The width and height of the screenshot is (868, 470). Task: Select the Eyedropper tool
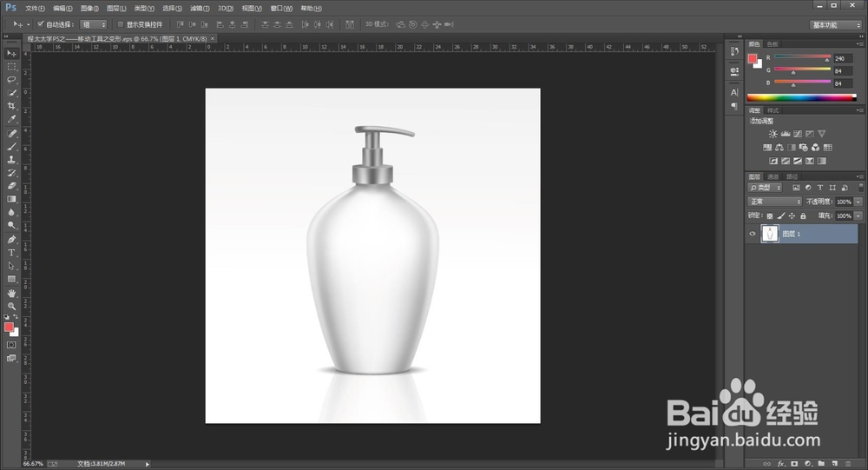11,119
